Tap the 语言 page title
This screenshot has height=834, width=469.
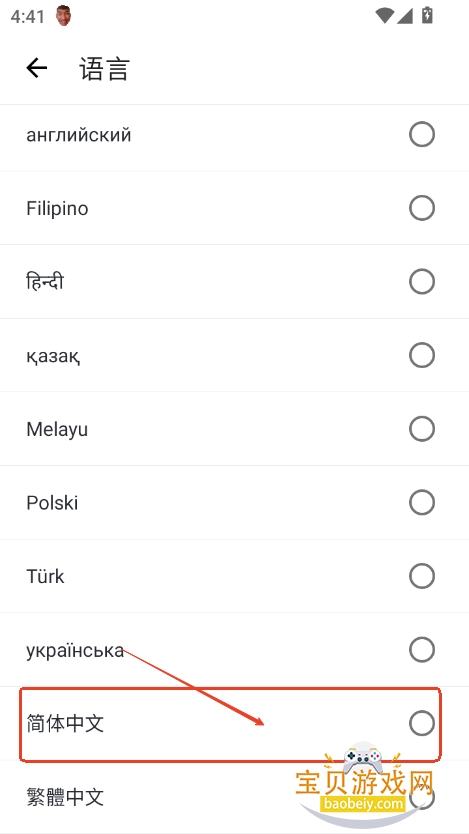[x=105, y=69]
